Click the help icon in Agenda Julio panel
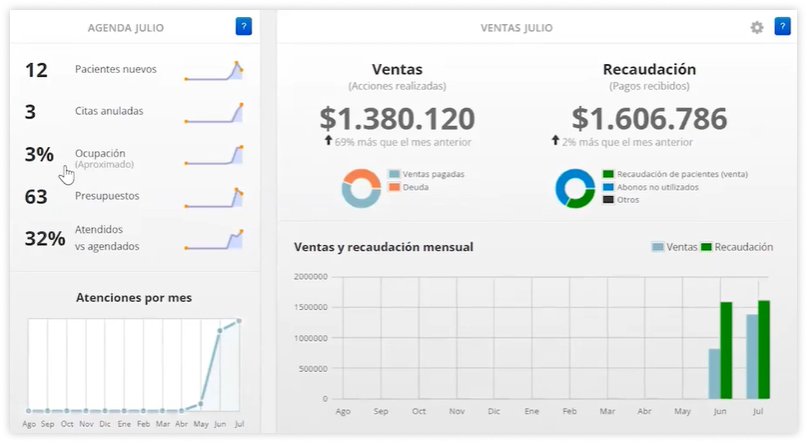Image resolution: width=807 pixels, height=443 pixels. 244,27
